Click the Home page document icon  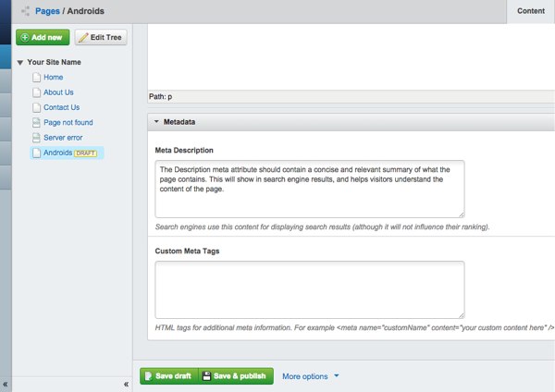pyautogui.click(x=36, y=77)
